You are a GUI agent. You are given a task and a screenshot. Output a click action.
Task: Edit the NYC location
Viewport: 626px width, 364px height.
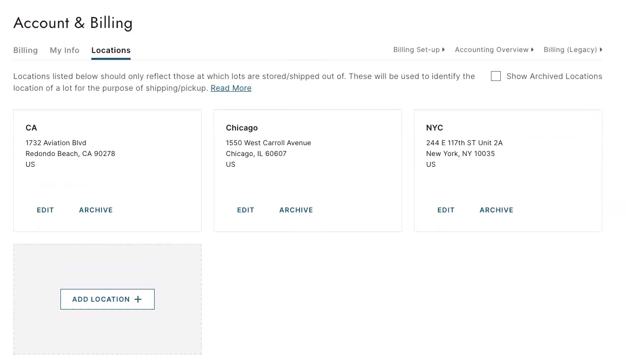tap(446, 210)
